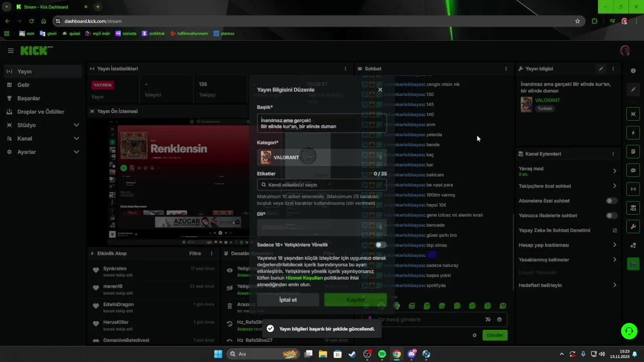Click Synkrohm in activity feed
The width and height of the screenshot is (644, 362).
(115, 268)
